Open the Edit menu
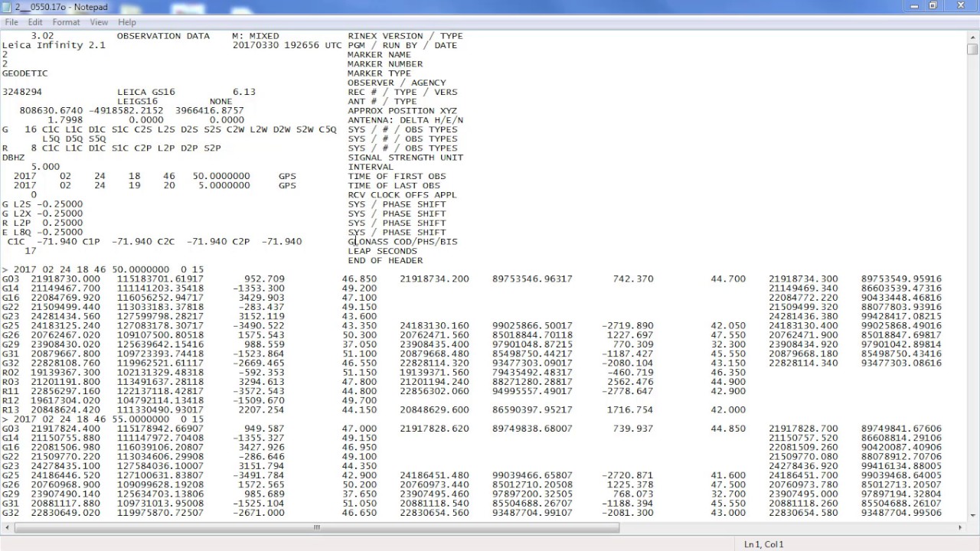Image resolution: width=980 pixels, height=551 pixels. click(x=35, y=22)
